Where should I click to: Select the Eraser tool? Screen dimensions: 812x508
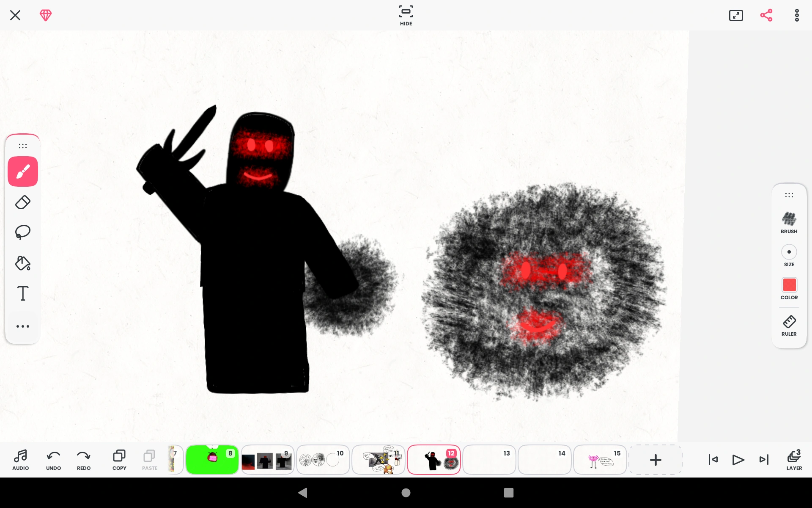[x=23, y=202]
